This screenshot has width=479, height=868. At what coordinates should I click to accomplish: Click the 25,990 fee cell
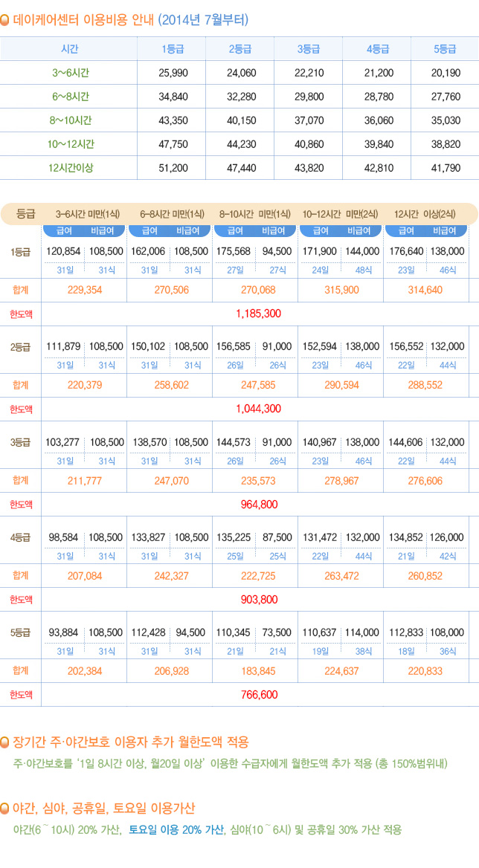(x=173, y=73)
